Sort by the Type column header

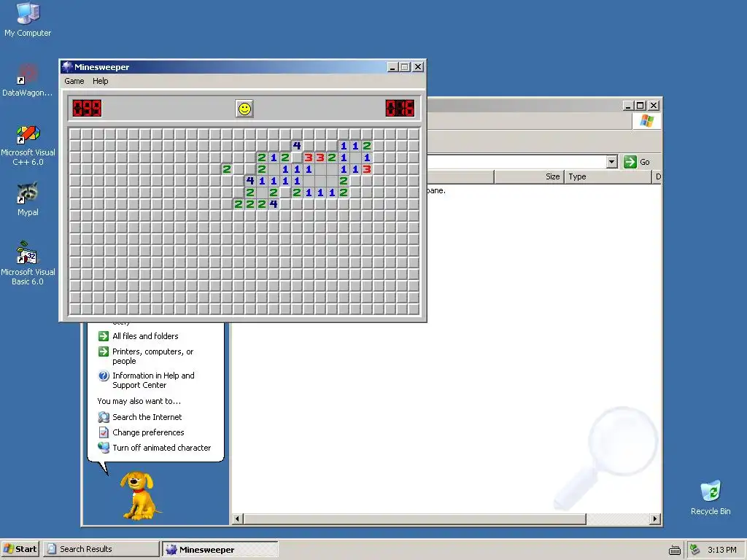coord(608,176)
